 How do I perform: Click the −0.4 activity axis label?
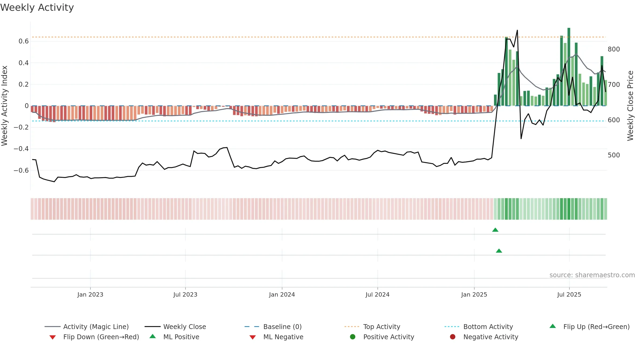21,149
